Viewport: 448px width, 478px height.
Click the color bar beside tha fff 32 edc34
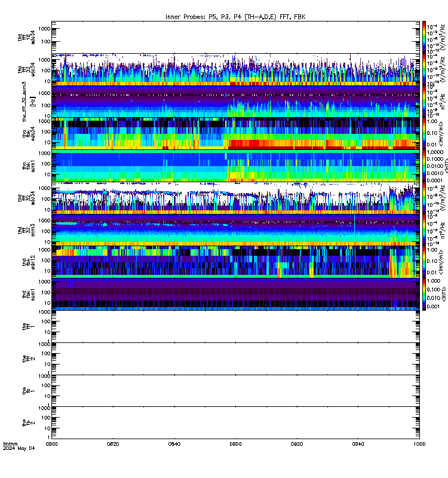pos(424,69)
